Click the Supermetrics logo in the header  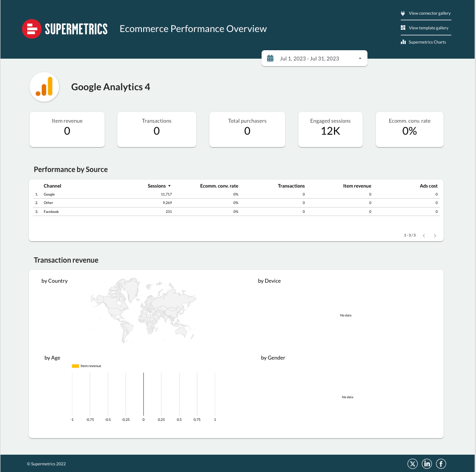click(65, 29)
